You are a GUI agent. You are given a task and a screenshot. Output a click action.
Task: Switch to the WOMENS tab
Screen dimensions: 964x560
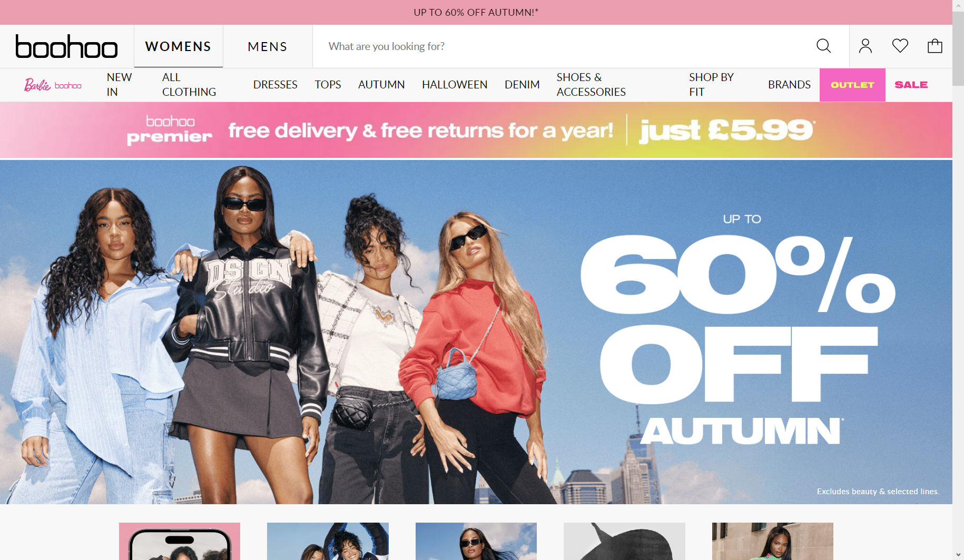178,46
